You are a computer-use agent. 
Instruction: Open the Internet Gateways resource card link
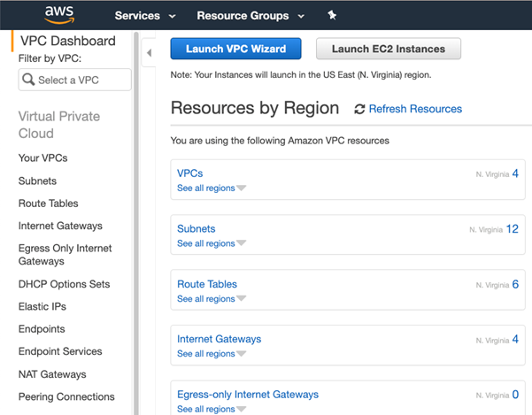click(220, 339)
